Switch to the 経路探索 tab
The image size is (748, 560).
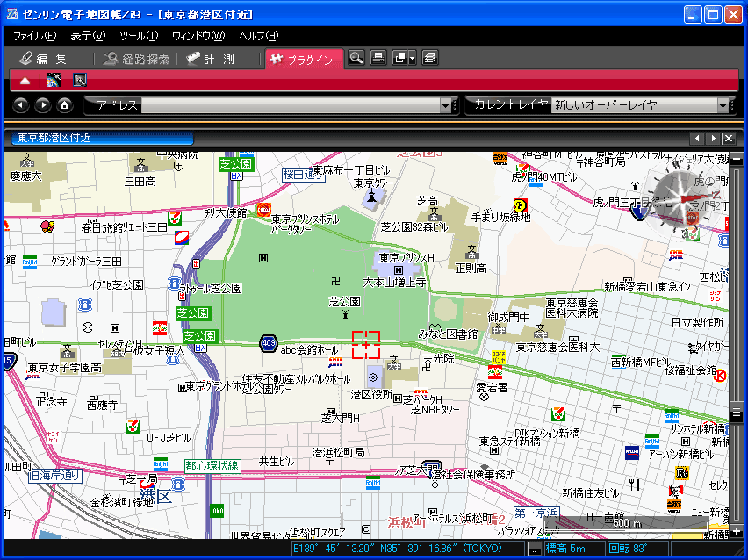(136, 59)
